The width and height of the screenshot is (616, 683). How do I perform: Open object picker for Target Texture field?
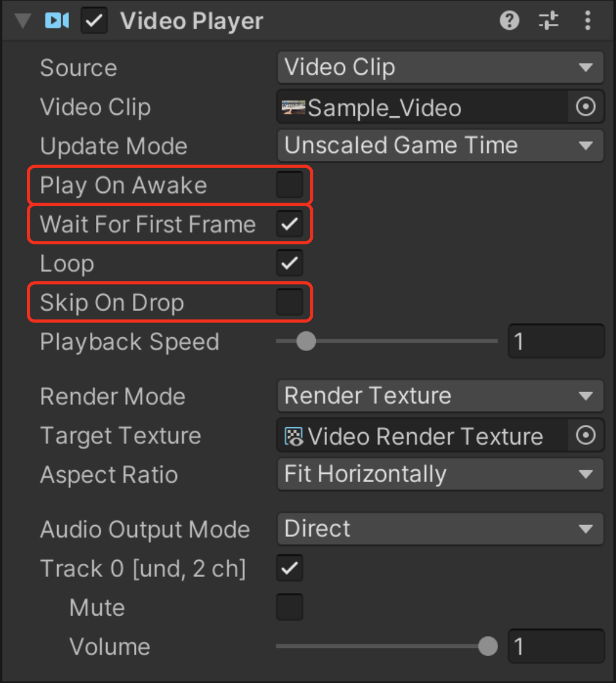pos(586,435)
